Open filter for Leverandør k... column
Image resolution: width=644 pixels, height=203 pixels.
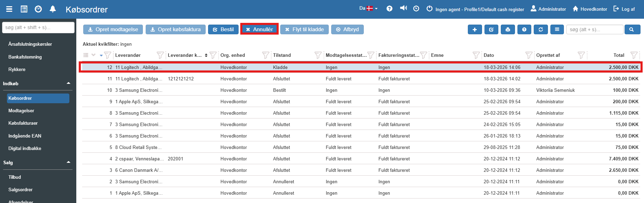pyautogui.click(x=213, y=55)
